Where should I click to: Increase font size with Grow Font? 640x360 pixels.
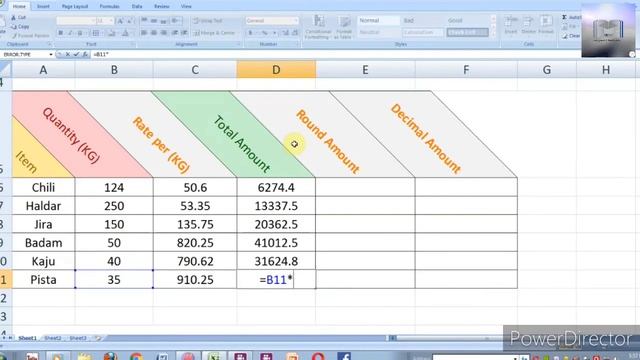[120, 21]
